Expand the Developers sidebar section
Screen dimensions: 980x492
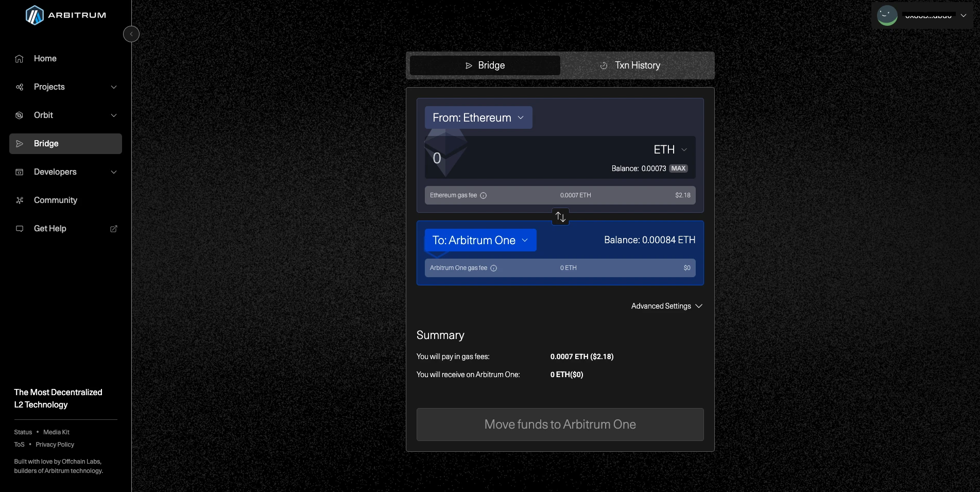tap(114, 172)
